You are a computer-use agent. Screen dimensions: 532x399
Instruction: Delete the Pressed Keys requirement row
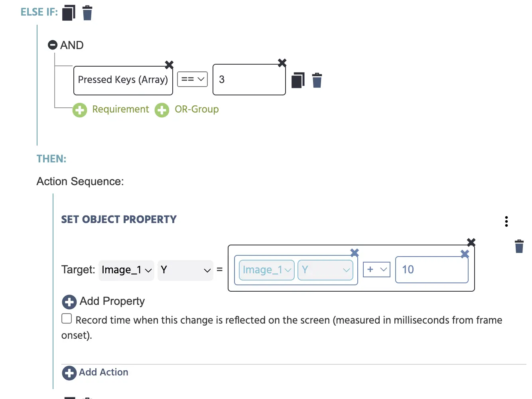pos(317,80)
